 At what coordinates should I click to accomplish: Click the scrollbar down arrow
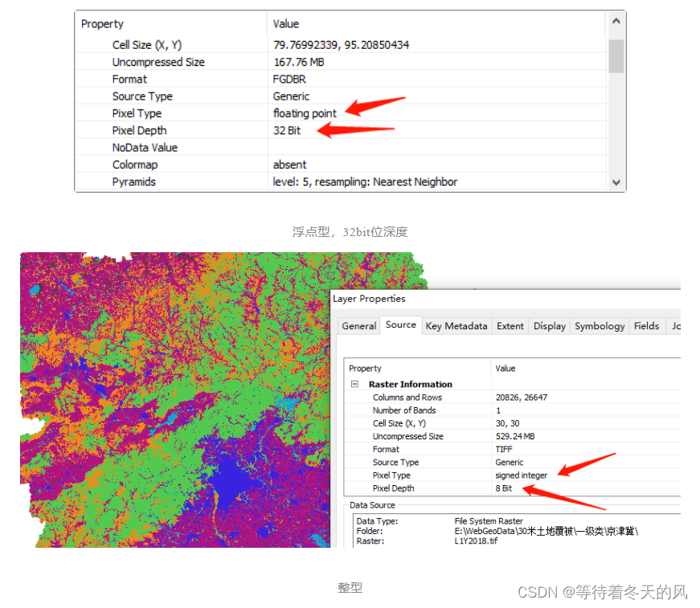[616, 184]
